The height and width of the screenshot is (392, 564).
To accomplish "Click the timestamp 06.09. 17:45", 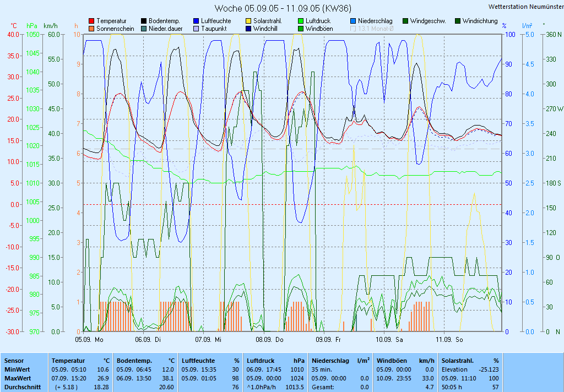I will (x=264, y=370).
